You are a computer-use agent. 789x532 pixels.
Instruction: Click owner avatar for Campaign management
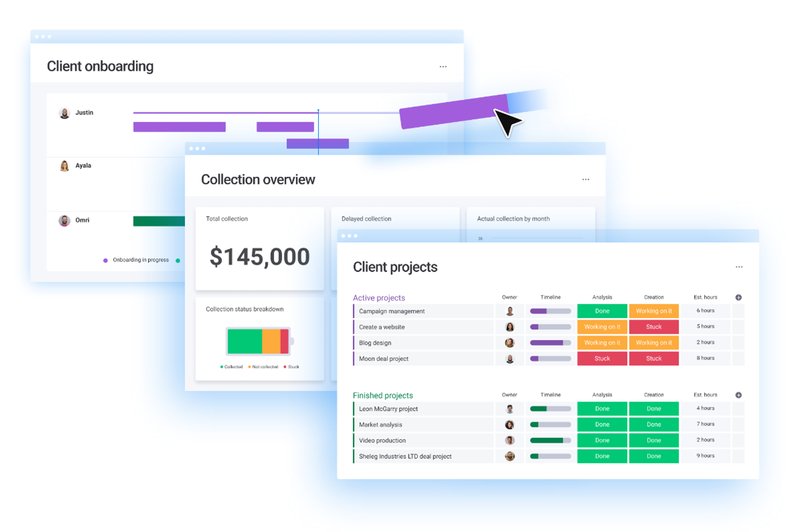[509, 311]
